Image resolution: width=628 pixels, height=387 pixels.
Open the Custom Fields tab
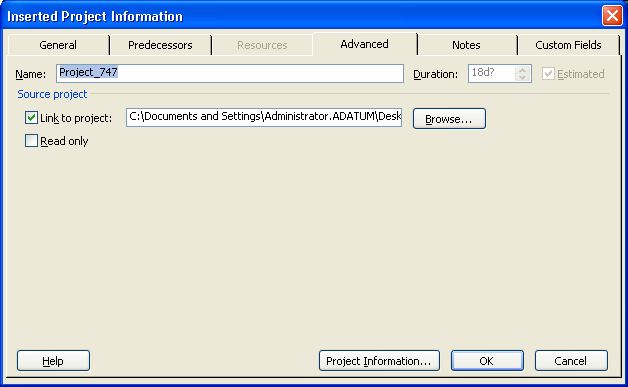click(568, 45)
